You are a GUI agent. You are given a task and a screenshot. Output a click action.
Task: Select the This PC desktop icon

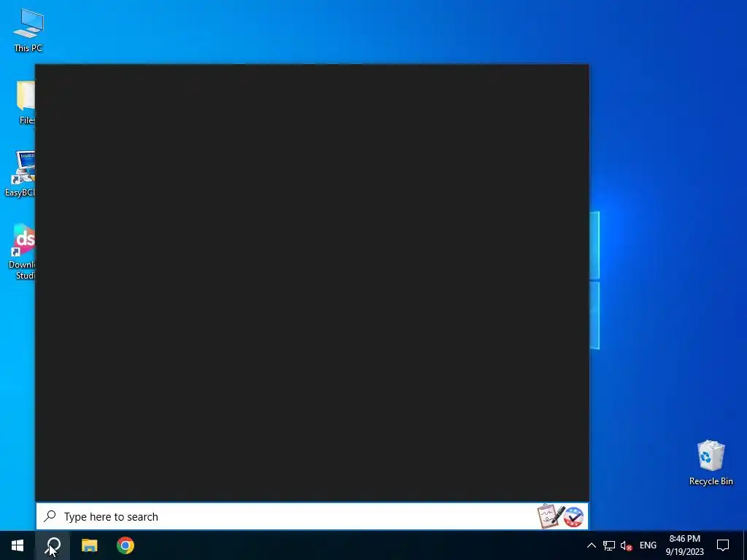[28, 31]
